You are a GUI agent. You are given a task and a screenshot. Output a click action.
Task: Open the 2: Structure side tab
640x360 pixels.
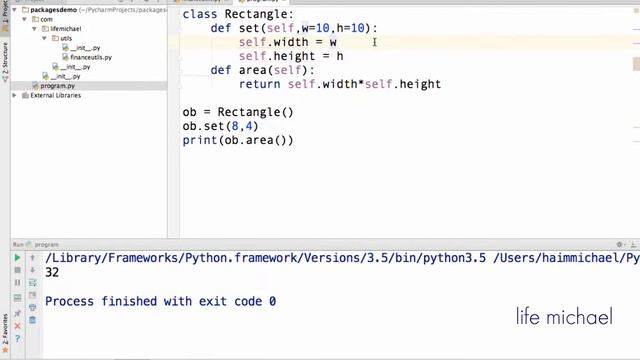click(x=5, y=62)
